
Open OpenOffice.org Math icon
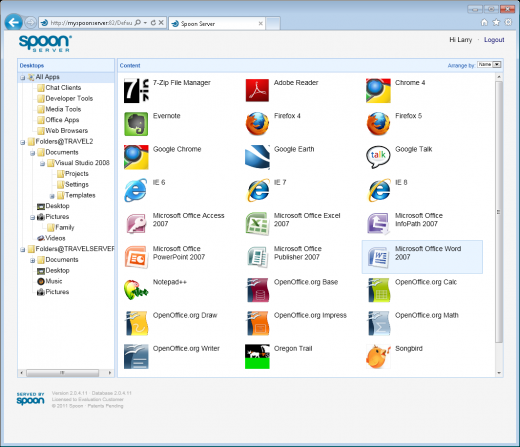(378, 323)
